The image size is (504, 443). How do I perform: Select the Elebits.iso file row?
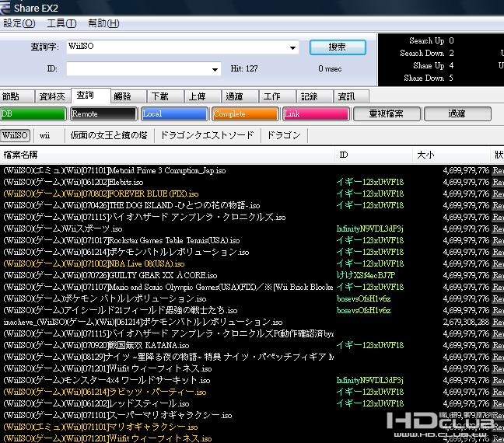252,182
